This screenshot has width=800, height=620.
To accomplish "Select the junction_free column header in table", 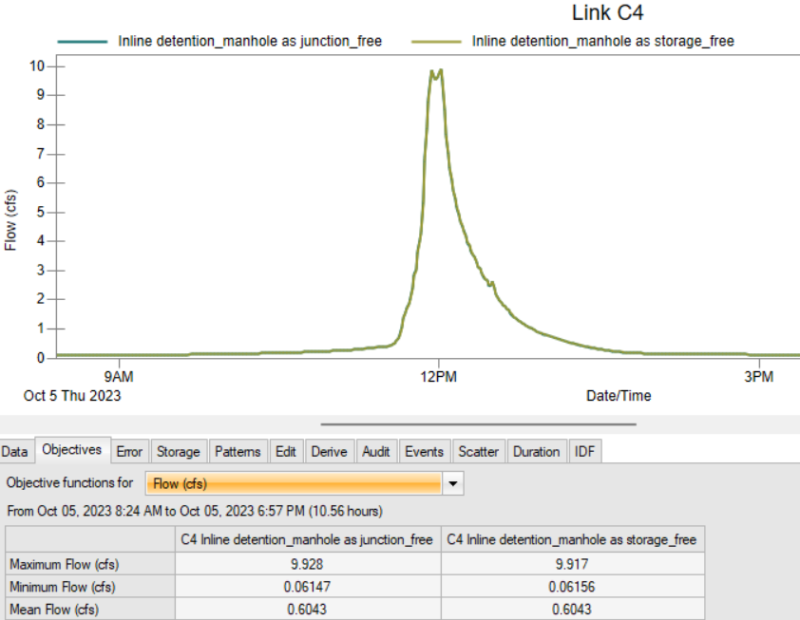I will tap(306, 540).
